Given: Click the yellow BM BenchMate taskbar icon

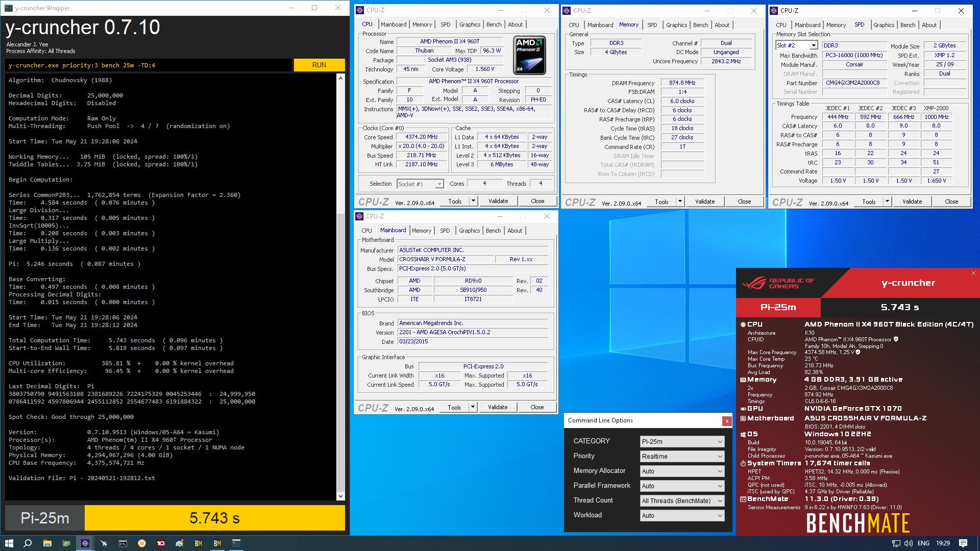Looking at the screenshot, I should tap(217, 543).
